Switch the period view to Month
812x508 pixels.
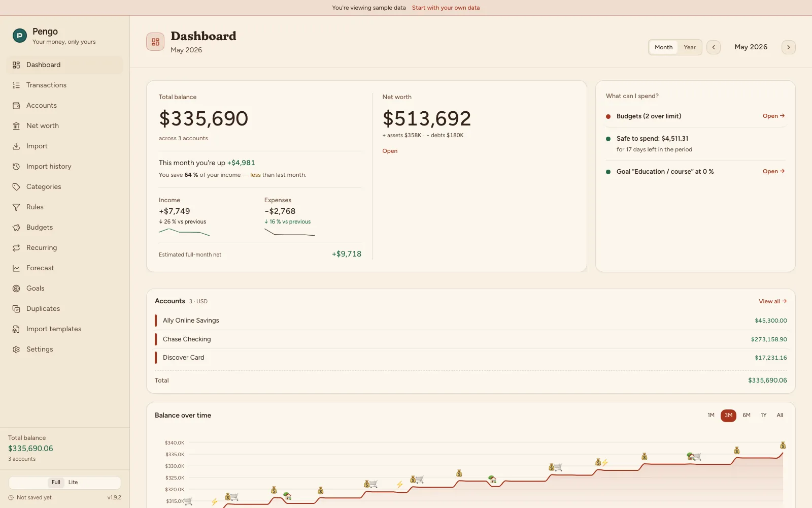663,47
